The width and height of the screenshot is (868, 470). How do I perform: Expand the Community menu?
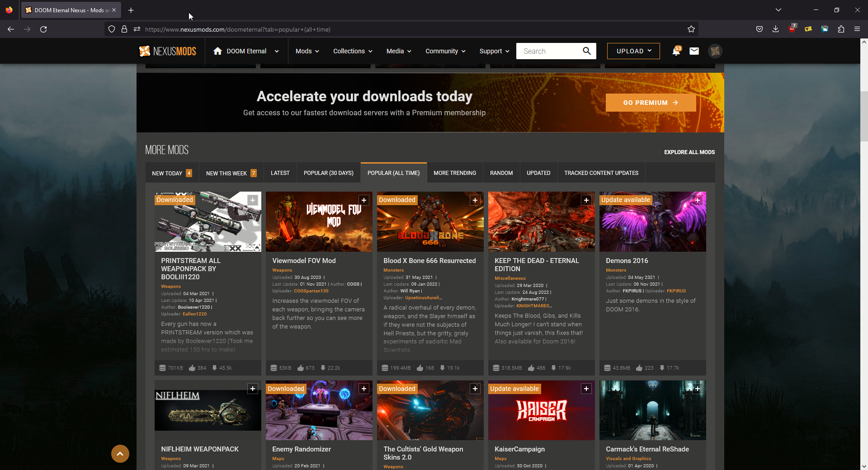click(445, 51)
